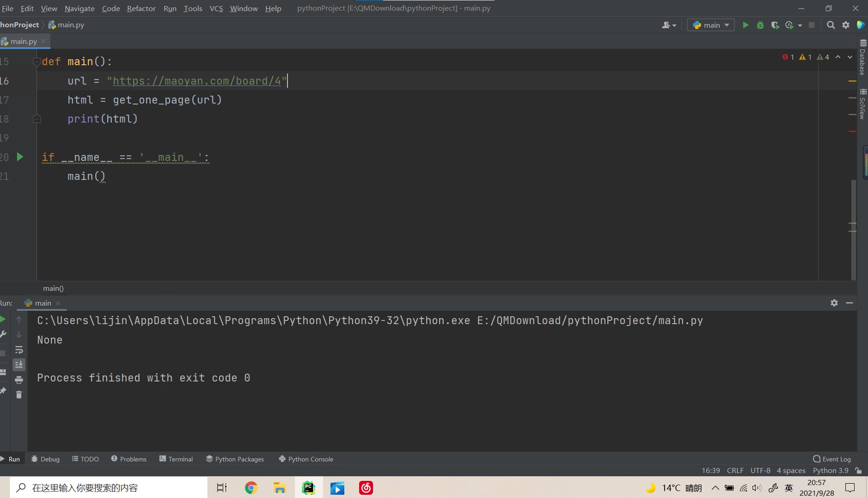Click the error count indicator
Viewport: 868px width, 498px height.
(x=788, y=57)
